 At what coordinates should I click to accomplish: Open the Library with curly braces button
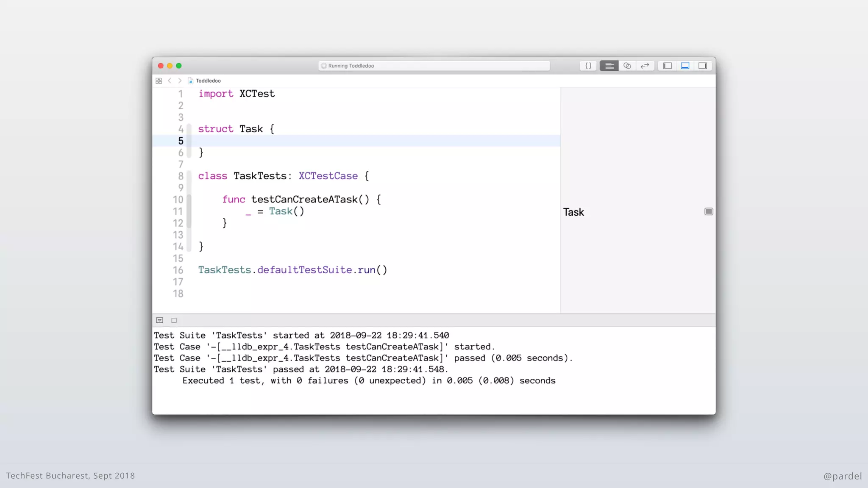pyautogui.click(x=588, y=66)
